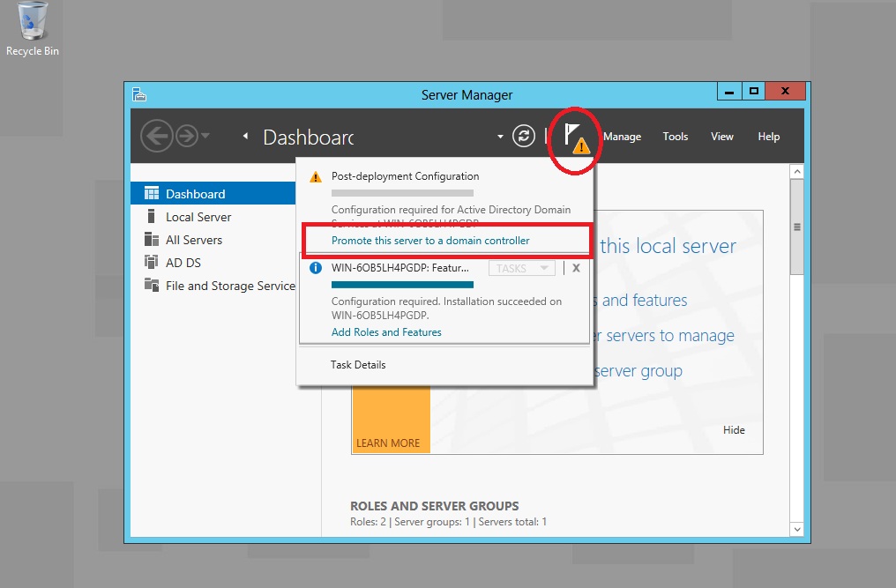
Task: Dismiss the feature installation notification with X
Action: (576, 268)
